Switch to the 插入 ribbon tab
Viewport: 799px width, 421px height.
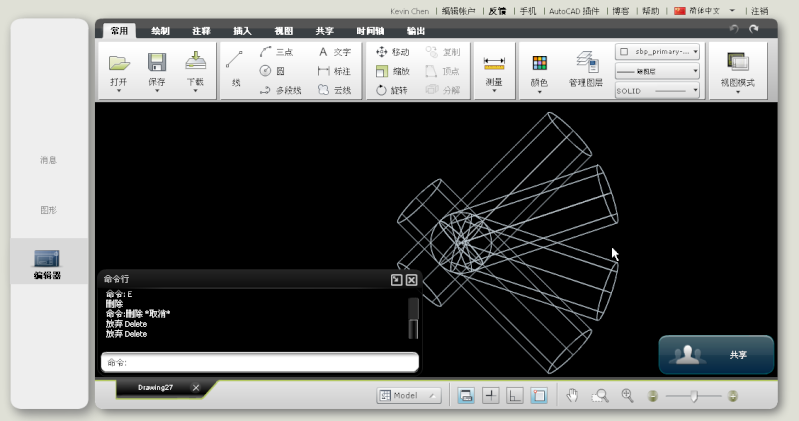(242, 31)
